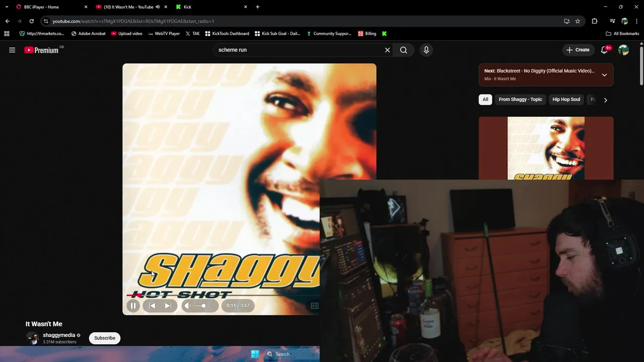This screenshot has width=644, height=362.
Task: Open the browser extensions puzzle icon
Action: pyautogui.click(x=595, y=21)
